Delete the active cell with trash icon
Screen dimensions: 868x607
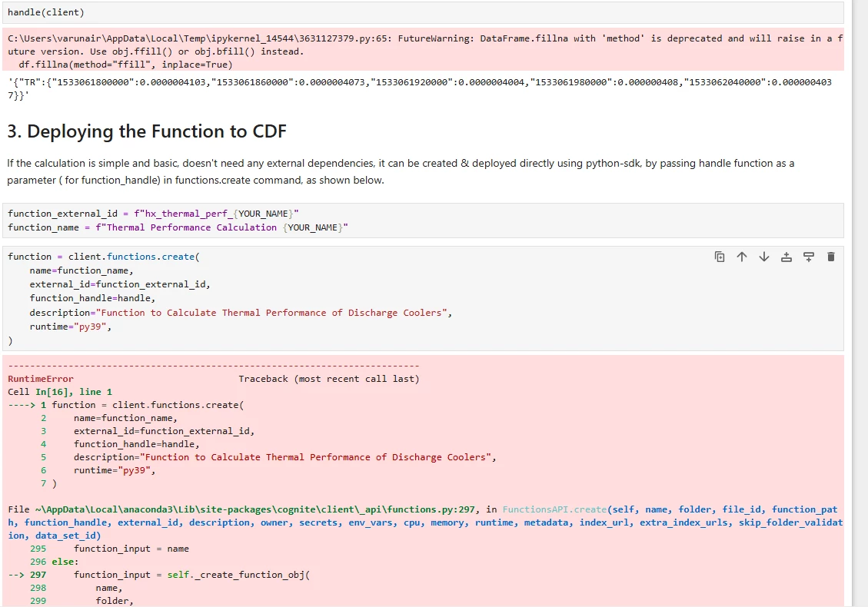831,257
